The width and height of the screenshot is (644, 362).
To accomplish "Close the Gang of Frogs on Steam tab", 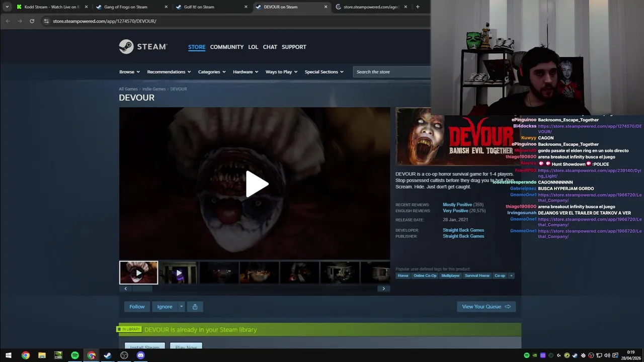I will [166, 7].
